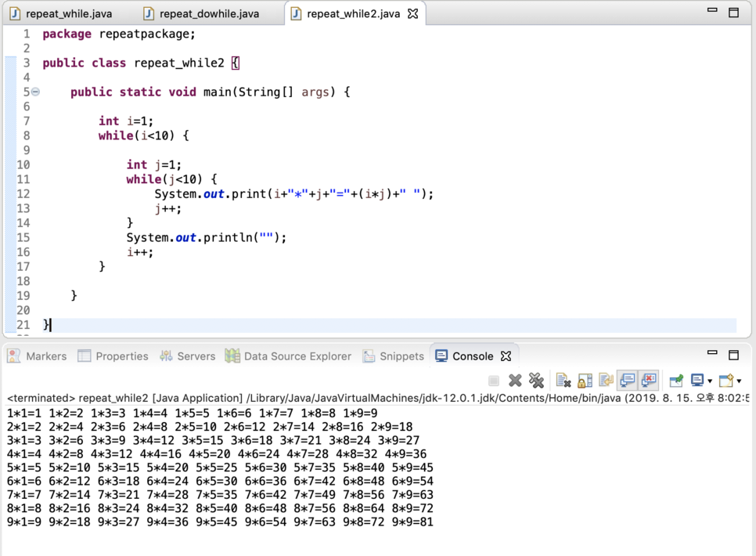
Task: Click the terminated repeat_while2 launch description
Action: pyautogui.click(x=377, y=398)
